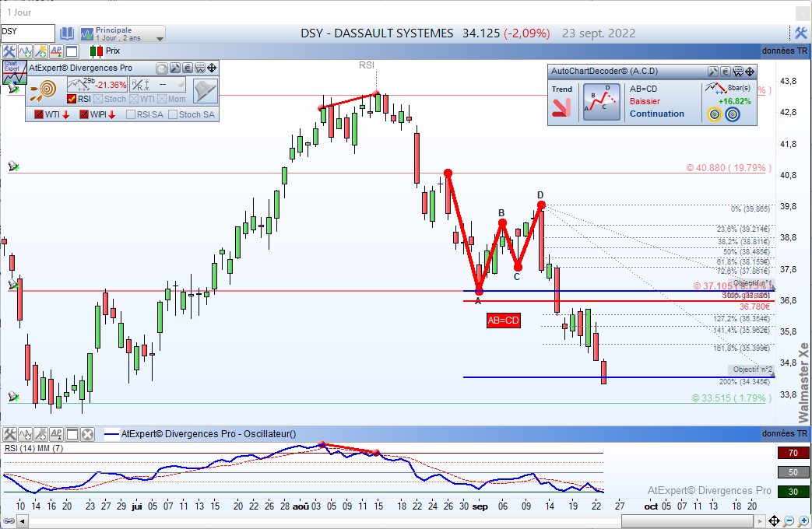Viewport: 812px width, 529px height.
Task: Click window icon in oscillator toolbar
Action: pos(72,434)
